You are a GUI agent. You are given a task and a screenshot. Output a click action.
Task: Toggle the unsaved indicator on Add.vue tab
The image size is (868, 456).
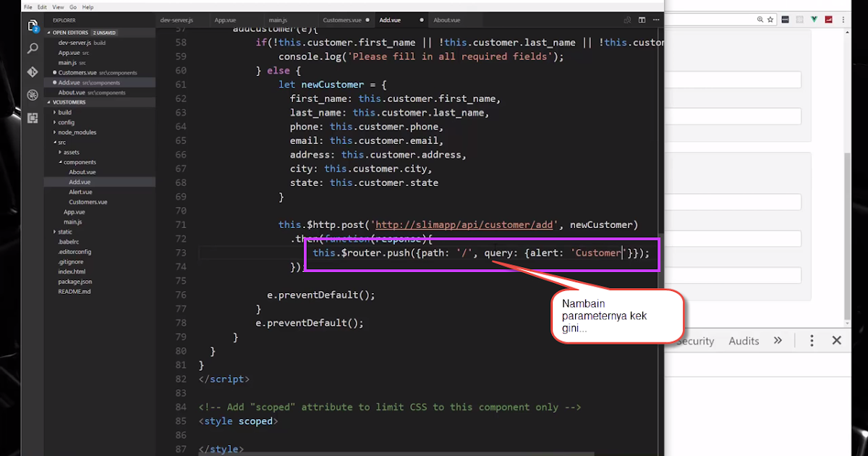click(422, 20)
